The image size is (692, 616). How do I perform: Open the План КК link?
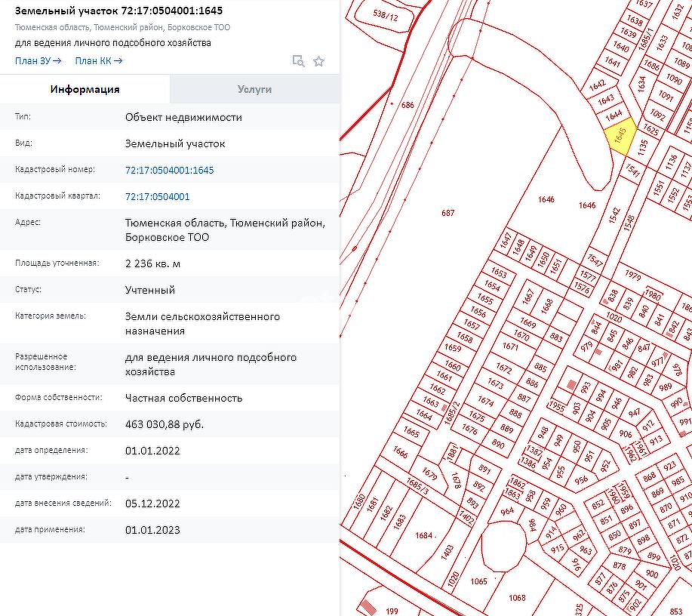[98, 61]
